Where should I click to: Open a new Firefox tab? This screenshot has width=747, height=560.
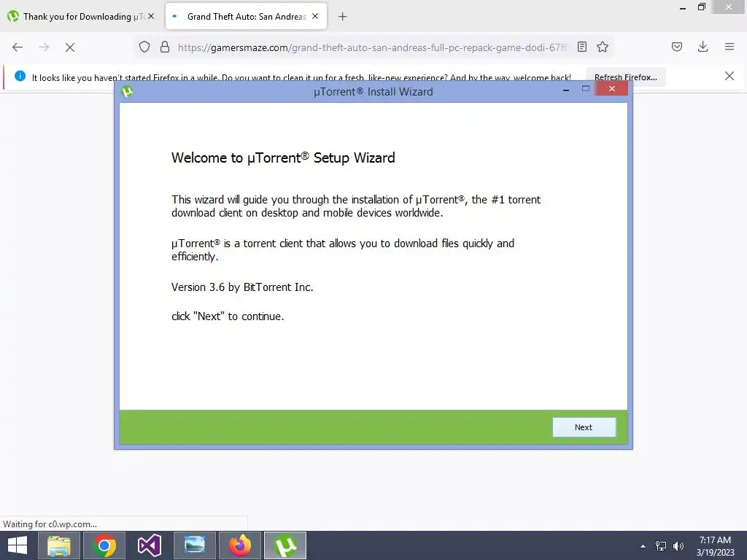tap(342, 17)
